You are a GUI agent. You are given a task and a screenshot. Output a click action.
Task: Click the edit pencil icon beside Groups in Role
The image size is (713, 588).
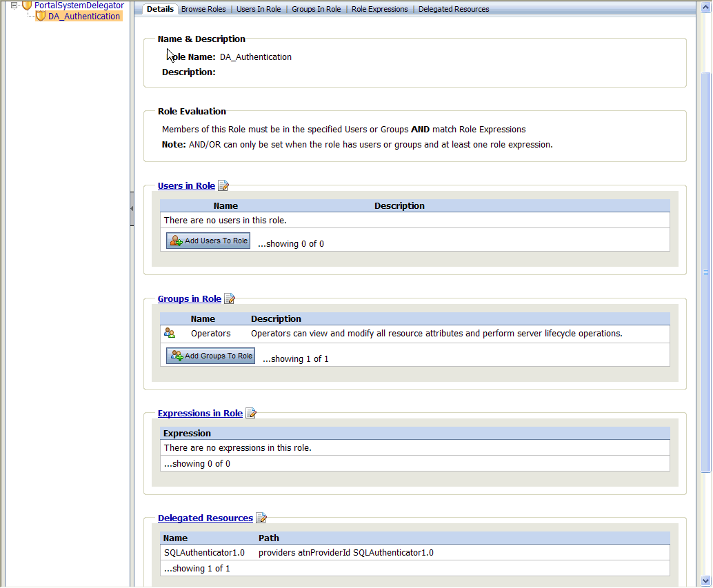pyautogui.click(x=229, y=298)
